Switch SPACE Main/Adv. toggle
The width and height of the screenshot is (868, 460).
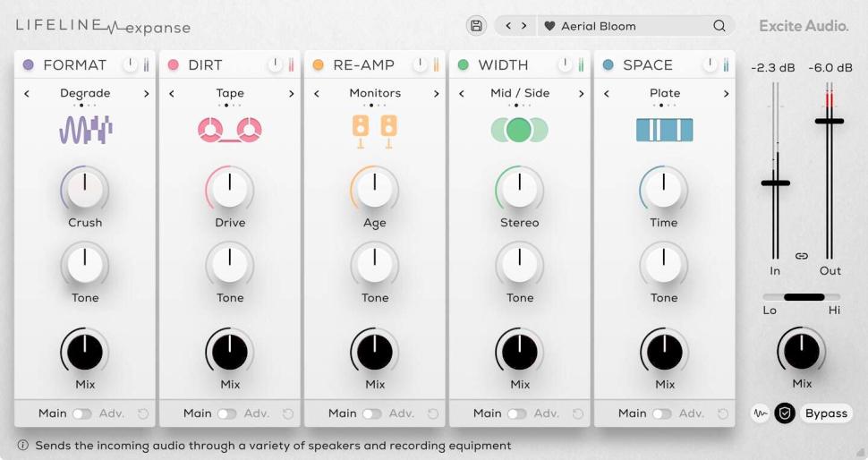coord(662,413)
